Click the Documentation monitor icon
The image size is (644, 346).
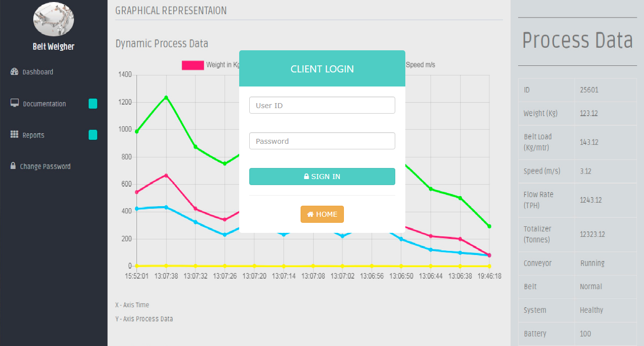(15, 103)
